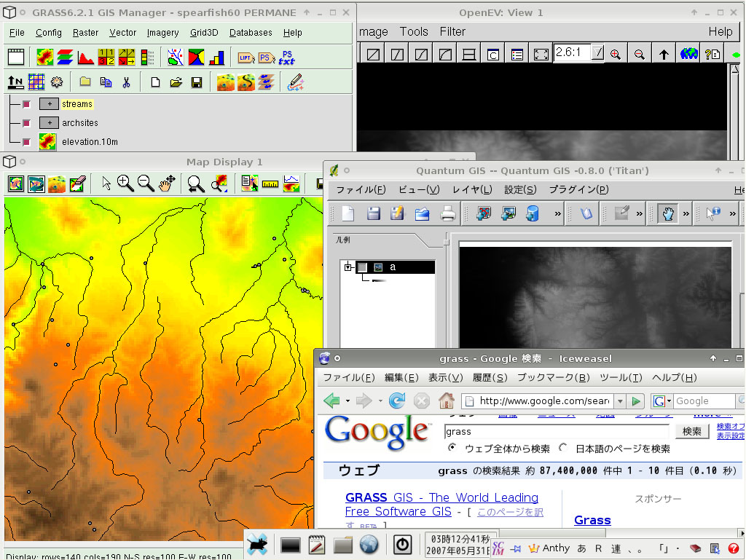The width and height of the screenshot is (746, 560).
Task: Toggle the streams layer checkbox
Action: click(26, 103)
